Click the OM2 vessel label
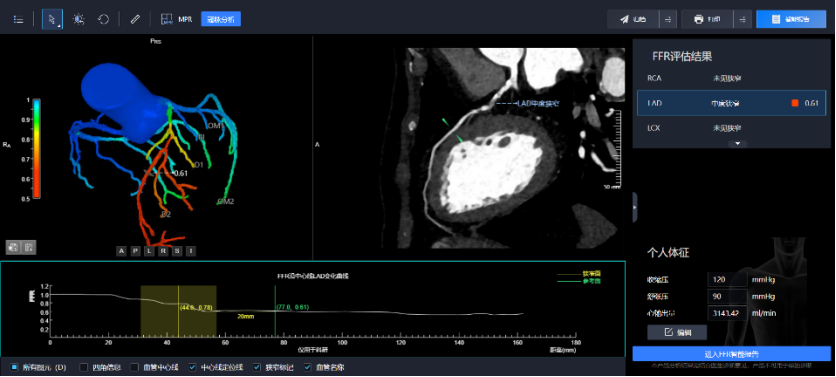Screen dimensions: 836x377 tap(226, 202)
